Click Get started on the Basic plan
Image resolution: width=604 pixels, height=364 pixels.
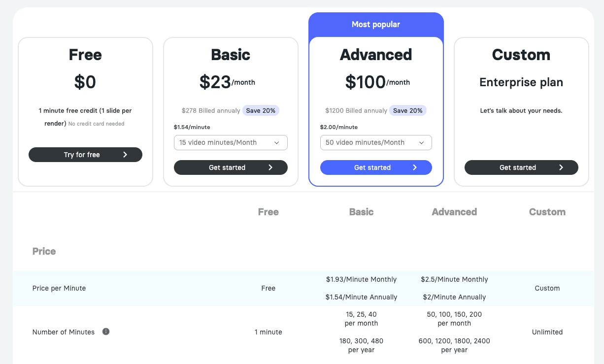click(231, 167)
